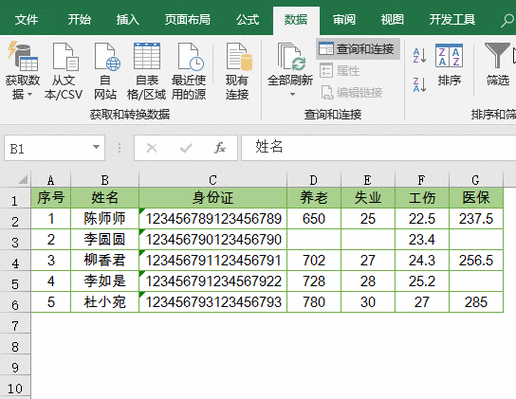516x399 pixels.
Task: Select cell with value 23.4
Action: (422, 239)
